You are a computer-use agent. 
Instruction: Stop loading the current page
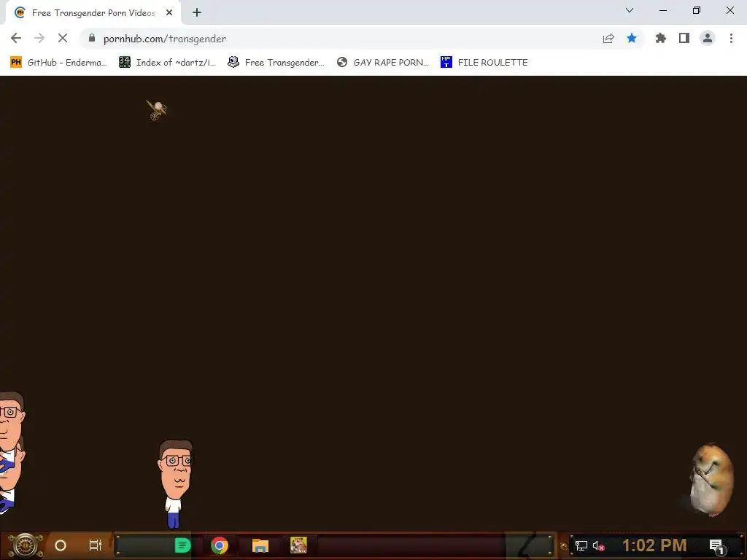[63, 39]
